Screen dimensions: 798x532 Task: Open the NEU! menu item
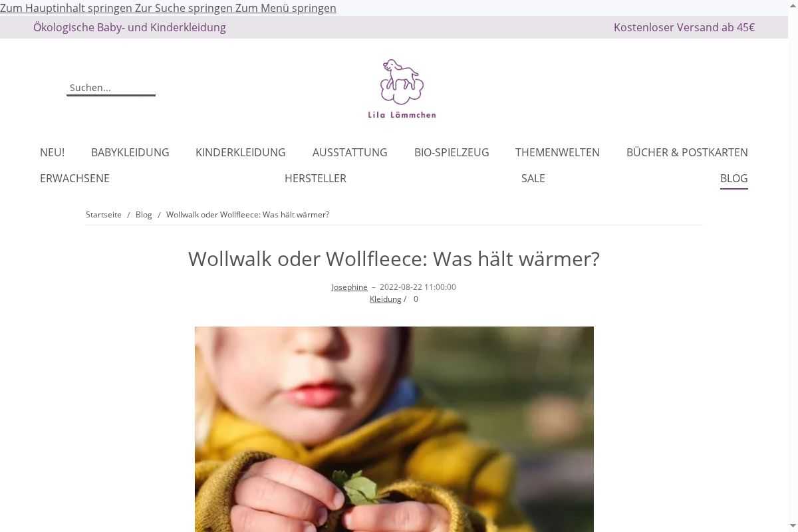click(x=52, y=152)
